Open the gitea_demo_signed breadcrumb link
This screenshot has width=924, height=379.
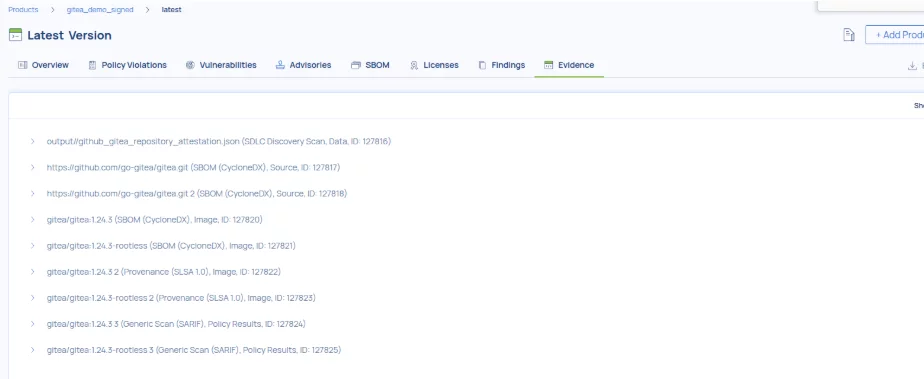coord(100,10)
